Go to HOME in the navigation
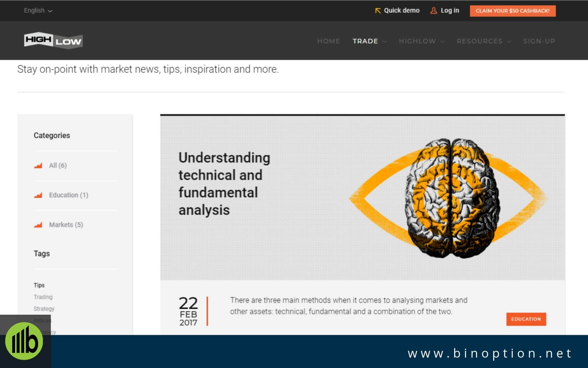The height and width of the screenshot is (368, 588). pyautogui.click(x=329, y=41)
